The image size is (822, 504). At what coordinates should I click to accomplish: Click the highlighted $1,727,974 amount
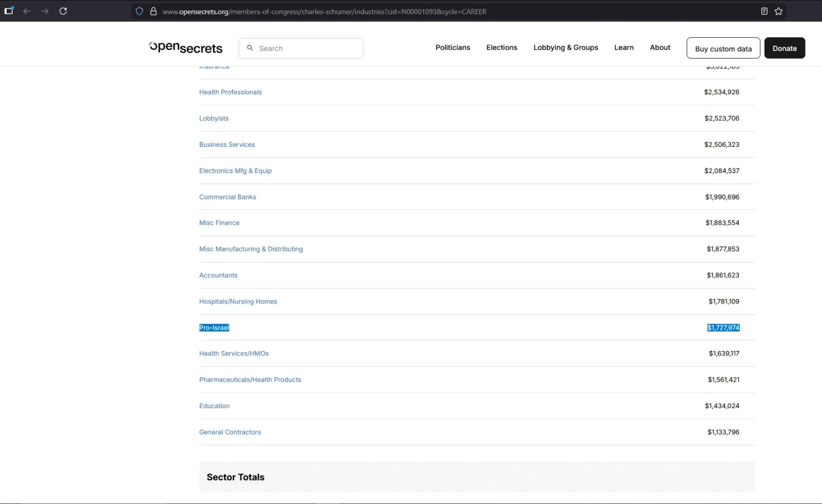pyautogui.click(x=723, y=328)
